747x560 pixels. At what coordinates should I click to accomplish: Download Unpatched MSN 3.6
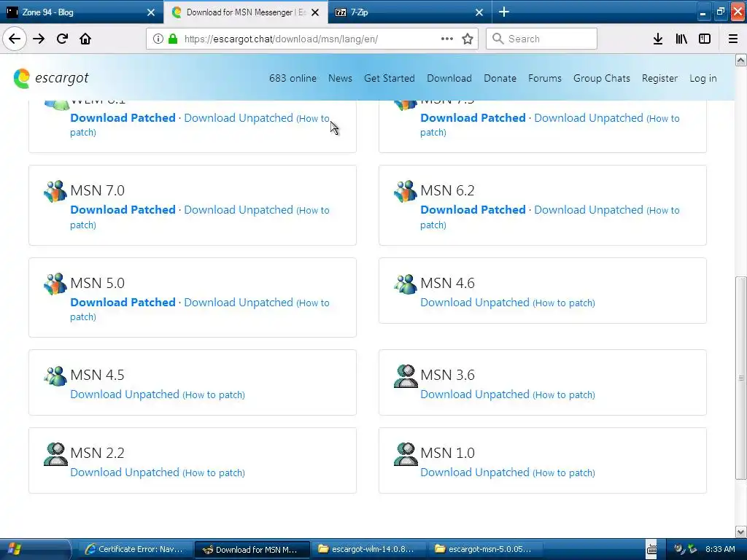click(475, 394)
